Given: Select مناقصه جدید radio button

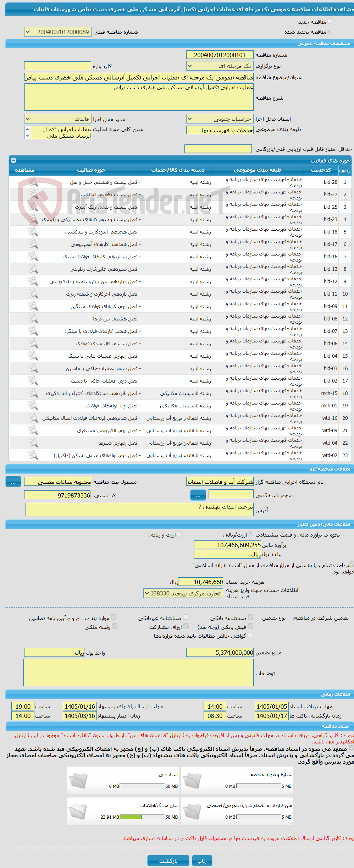Looking at the screenshot, I should pos(330,22).
